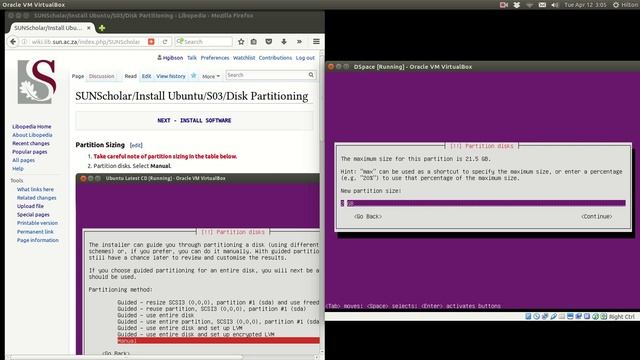The width and height of the screenshot is (640, 360).
Task: Open the Dropbox tray icon
Action: point(516,5)
